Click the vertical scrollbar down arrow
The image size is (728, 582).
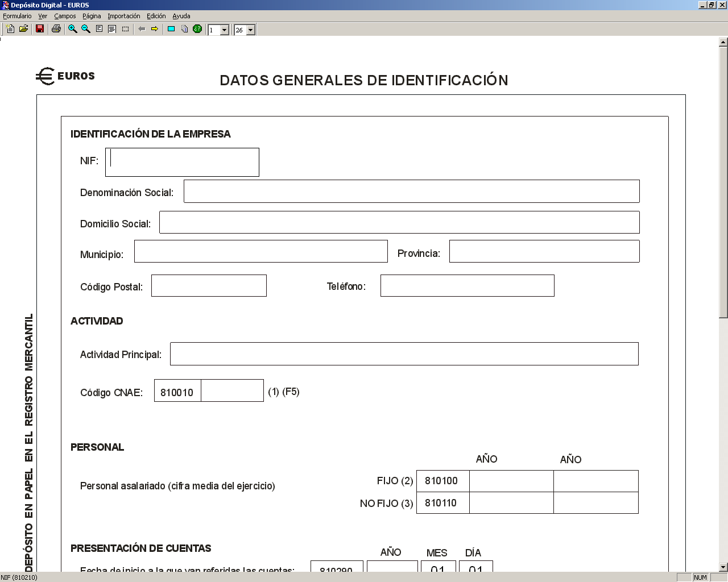(723, 567)
